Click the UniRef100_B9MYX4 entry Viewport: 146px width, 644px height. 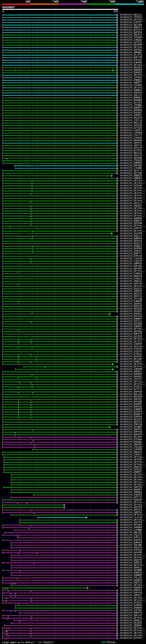point(131,613)
